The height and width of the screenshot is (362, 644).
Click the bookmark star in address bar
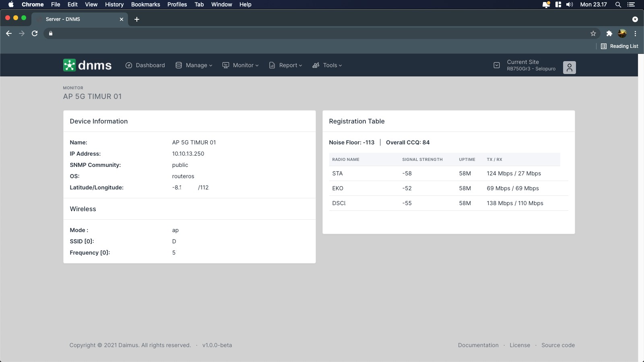click(592, 33)
